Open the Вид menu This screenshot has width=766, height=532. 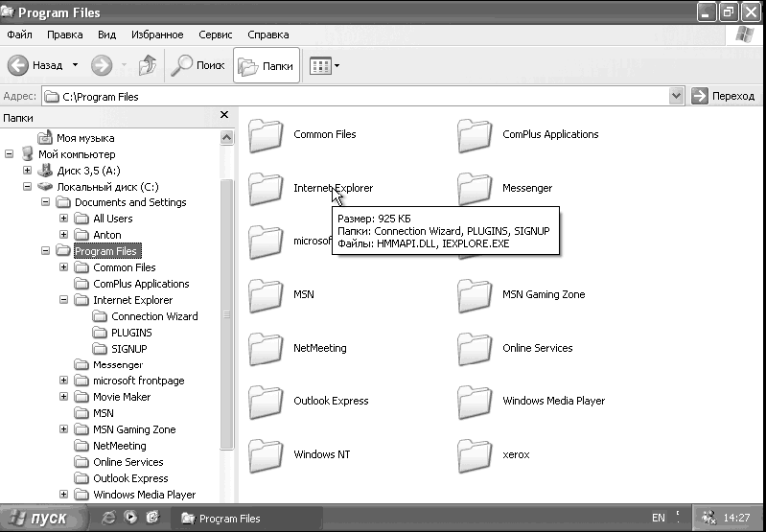[106, 35]
